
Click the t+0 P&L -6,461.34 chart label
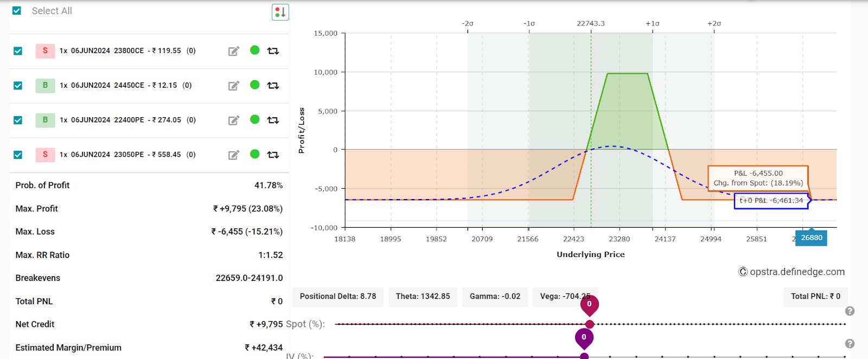[x=771, y=201]
